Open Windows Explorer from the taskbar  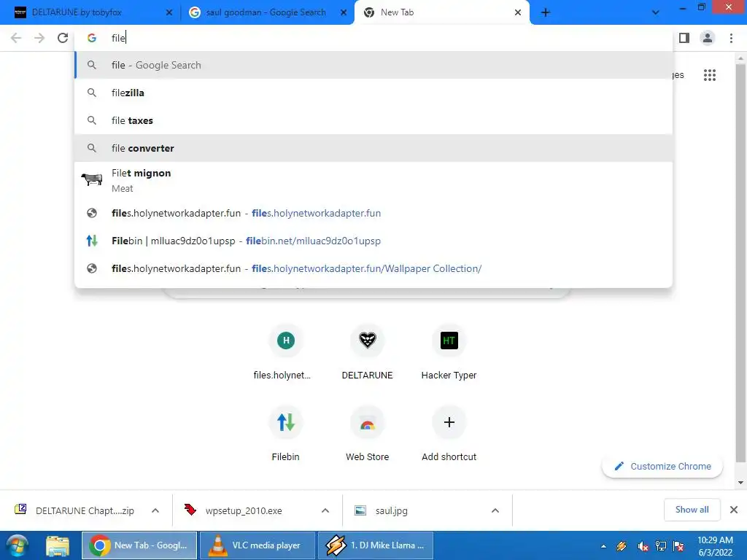tap(58, 545)
